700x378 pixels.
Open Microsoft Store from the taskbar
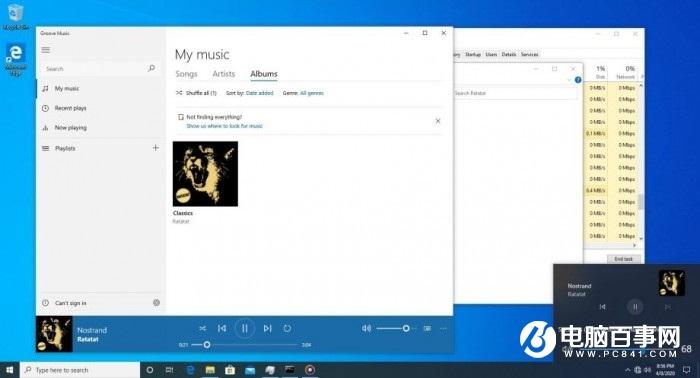(x=230, y=370)
